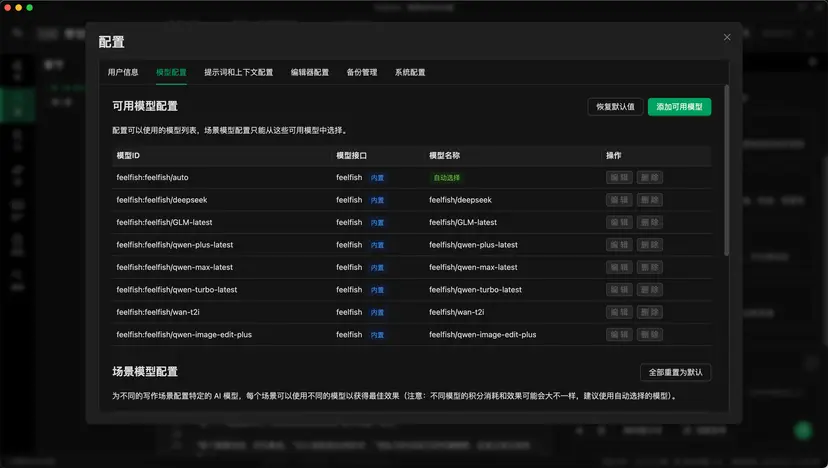Close the 配置 dialog with the X

point(727,37)
